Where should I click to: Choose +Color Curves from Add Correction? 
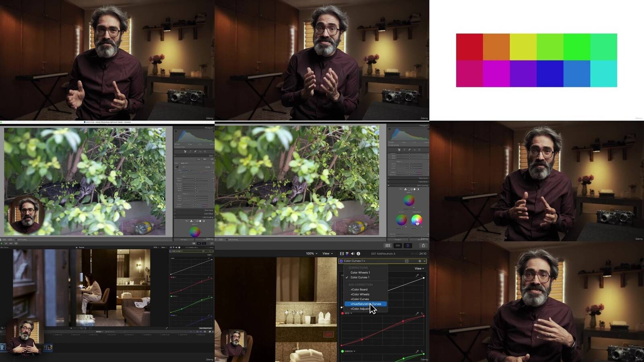[x=359, y=299]
